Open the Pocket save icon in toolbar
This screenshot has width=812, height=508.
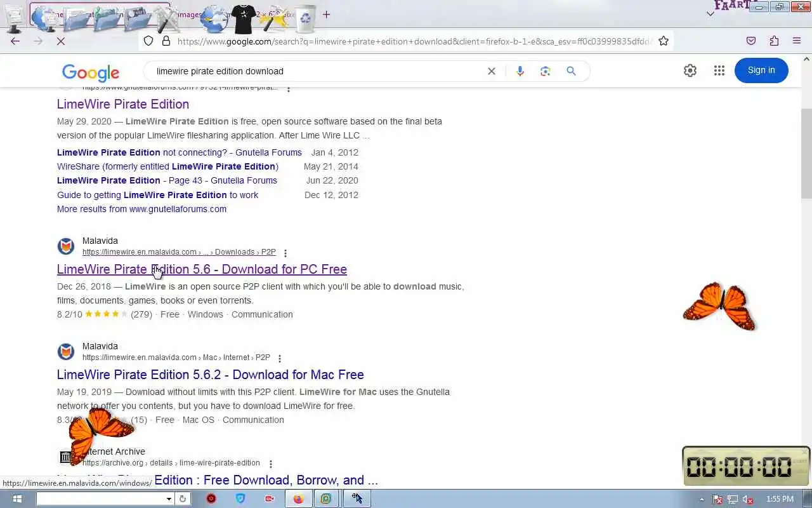(x=751, y=41)
